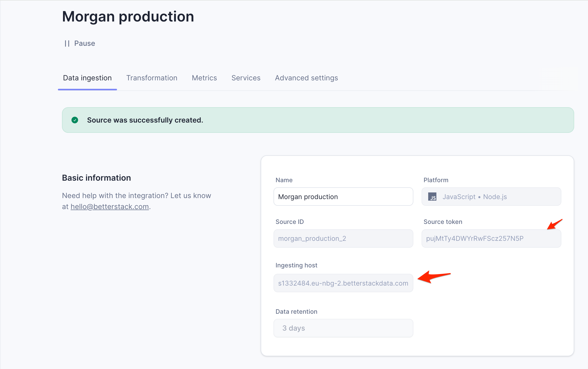Click the Source token label
Viewport: 588px width, 369px height.
click(x=443, y=222)
